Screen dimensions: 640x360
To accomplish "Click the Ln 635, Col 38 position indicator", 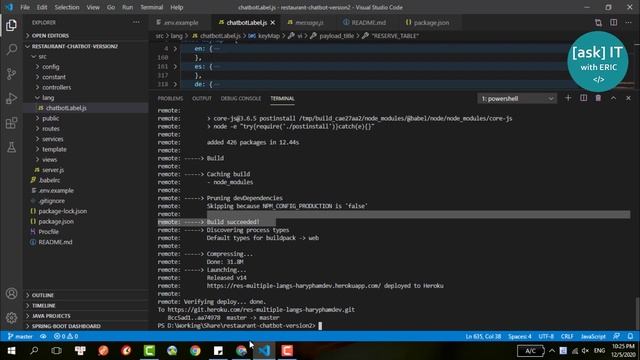I will (x=483, y=336).
